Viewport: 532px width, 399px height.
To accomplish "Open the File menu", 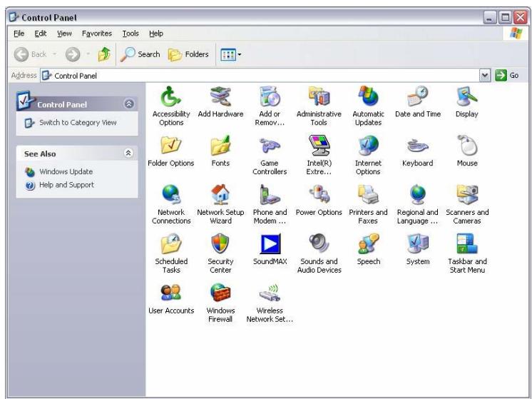I will [x=19, y=34].
